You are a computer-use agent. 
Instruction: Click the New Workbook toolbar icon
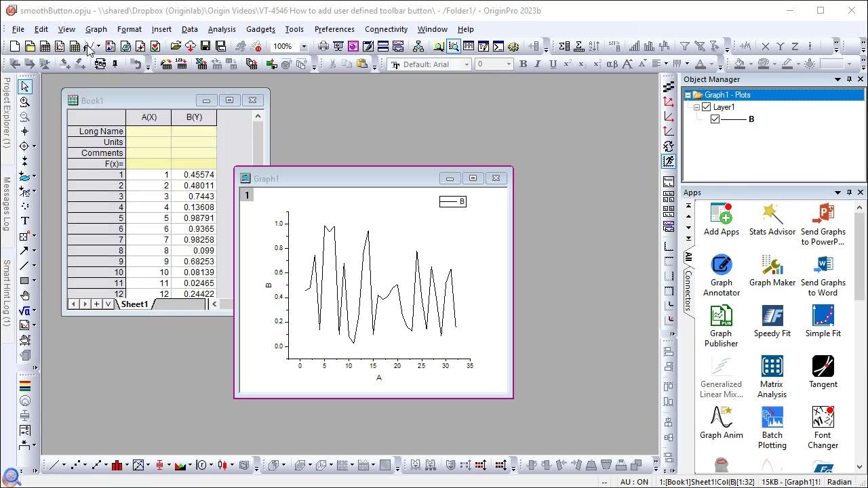pyautogui.click(x=45, y=46)
